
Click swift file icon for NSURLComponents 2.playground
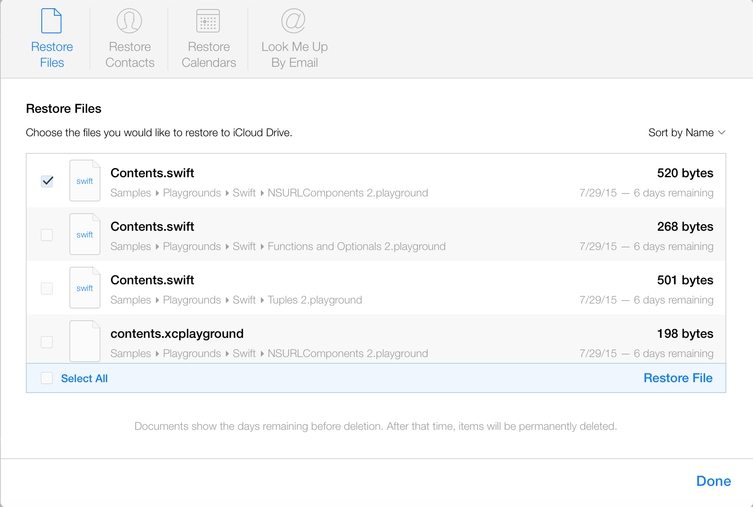click(x=85, y=181)
